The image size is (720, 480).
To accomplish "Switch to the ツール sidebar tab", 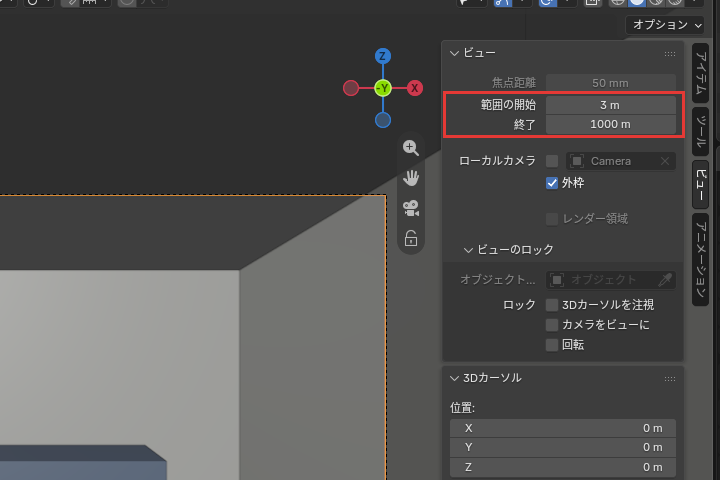I will coord(701,132).
